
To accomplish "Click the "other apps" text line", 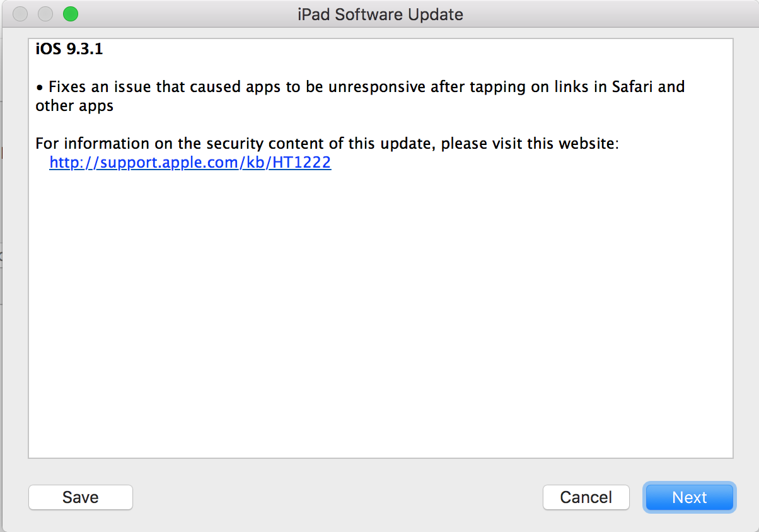I will pos(74,105).
